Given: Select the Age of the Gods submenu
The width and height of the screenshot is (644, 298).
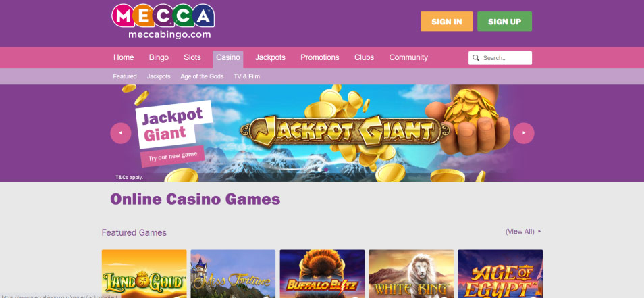Looking at the screenshot, I should 202,76.
